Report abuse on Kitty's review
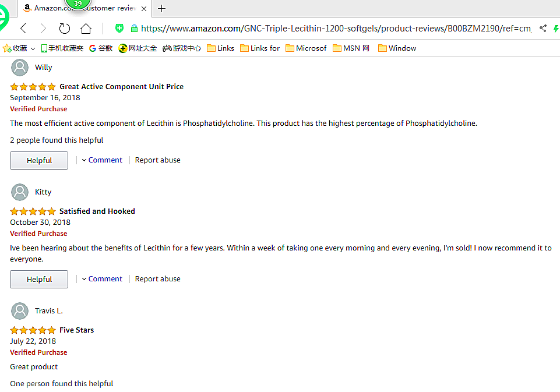This screenshot has height=392, width=560. coord(157,279)
